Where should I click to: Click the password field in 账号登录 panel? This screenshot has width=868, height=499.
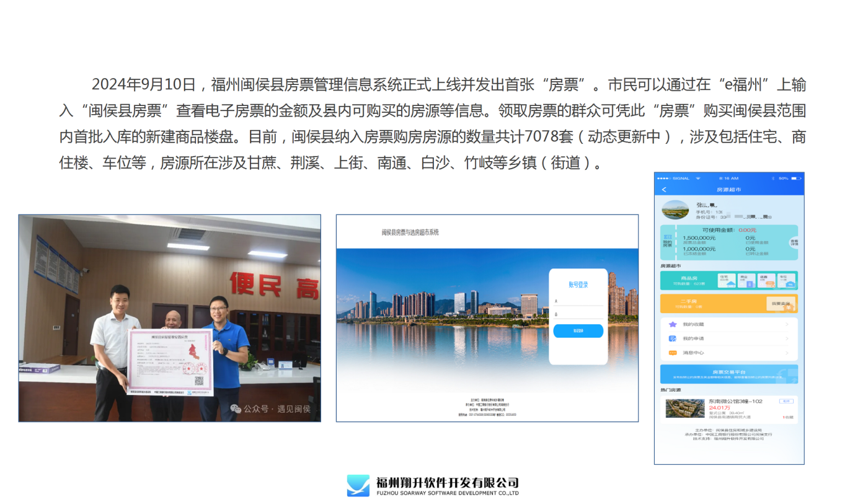(x=578, y=315)
